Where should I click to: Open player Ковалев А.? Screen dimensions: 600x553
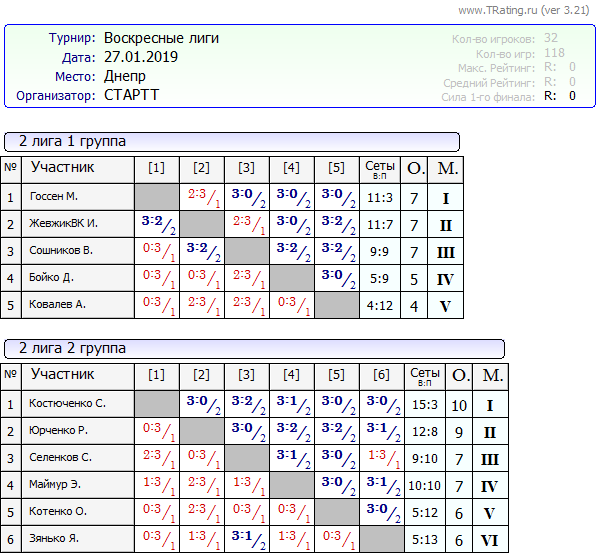coord(58,304)
